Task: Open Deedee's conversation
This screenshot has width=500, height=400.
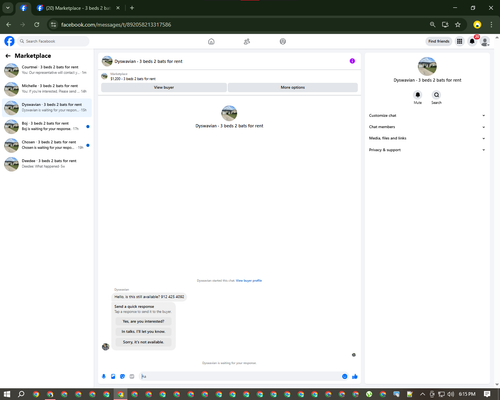Action: (x=47, y=163)
